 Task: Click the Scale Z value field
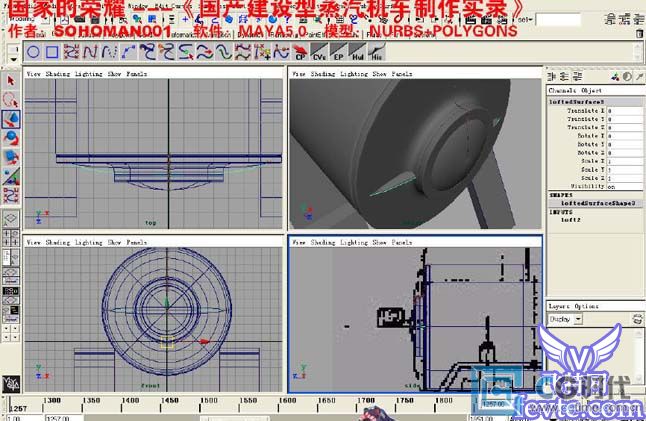624,178
